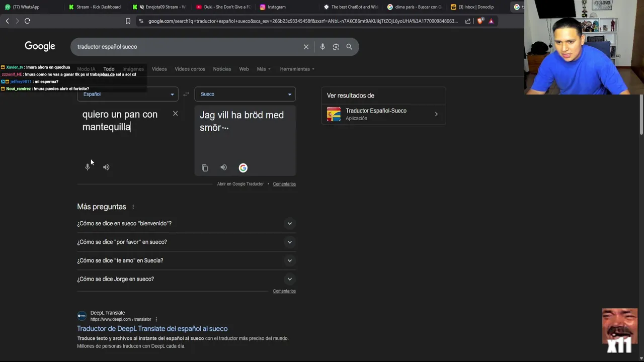Start voice search with the microphone icon
The height and width of the screenshot is (362, 644).
tap(323, 47)
